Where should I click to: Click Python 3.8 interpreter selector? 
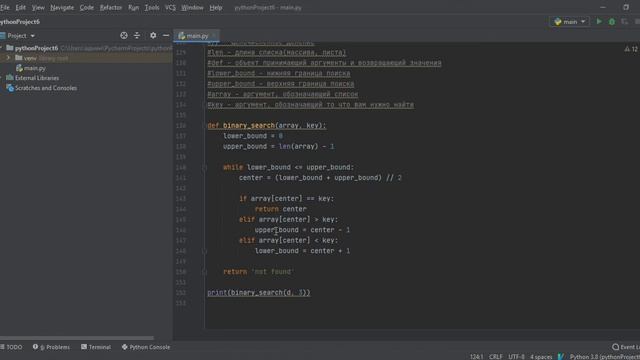point(604,357)
